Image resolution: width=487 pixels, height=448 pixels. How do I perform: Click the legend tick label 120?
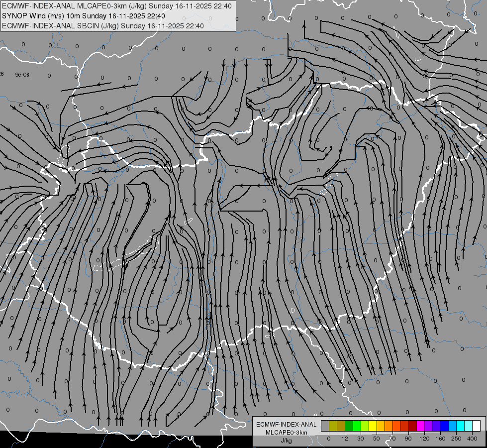point(424,439)
